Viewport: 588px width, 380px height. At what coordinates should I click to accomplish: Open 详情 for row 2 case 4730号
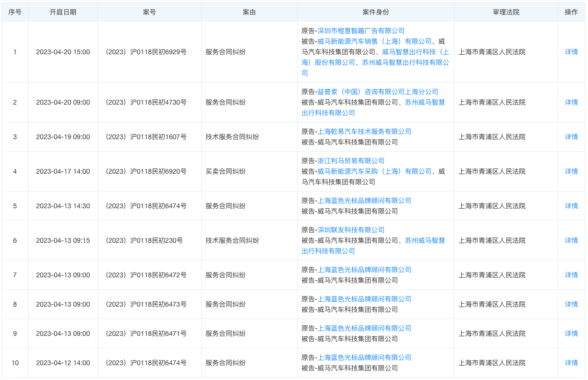click(571, 102)
